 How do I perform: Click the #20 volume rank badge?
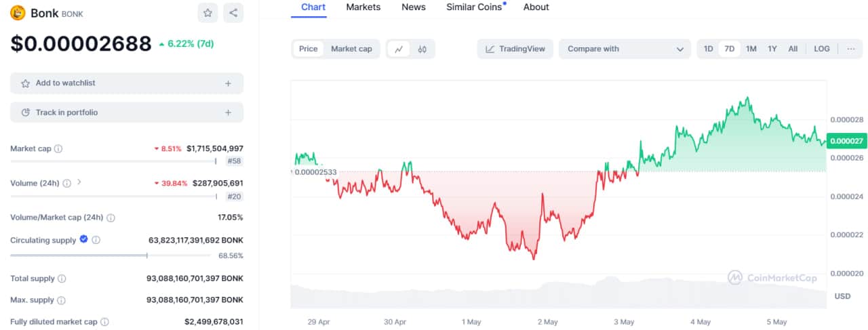pyautogui.click(x=234, y=197)
